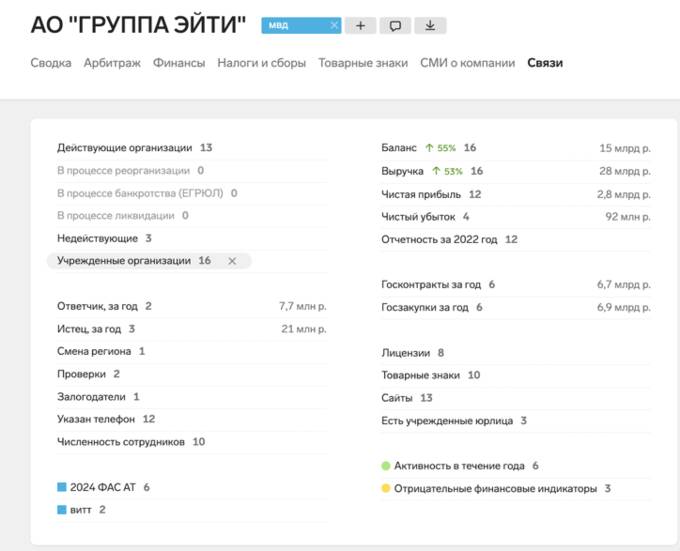Click the 7,7 млн р. defendant amount
The width and height of the screenshot is (680, 551).
tap(303, 306)
